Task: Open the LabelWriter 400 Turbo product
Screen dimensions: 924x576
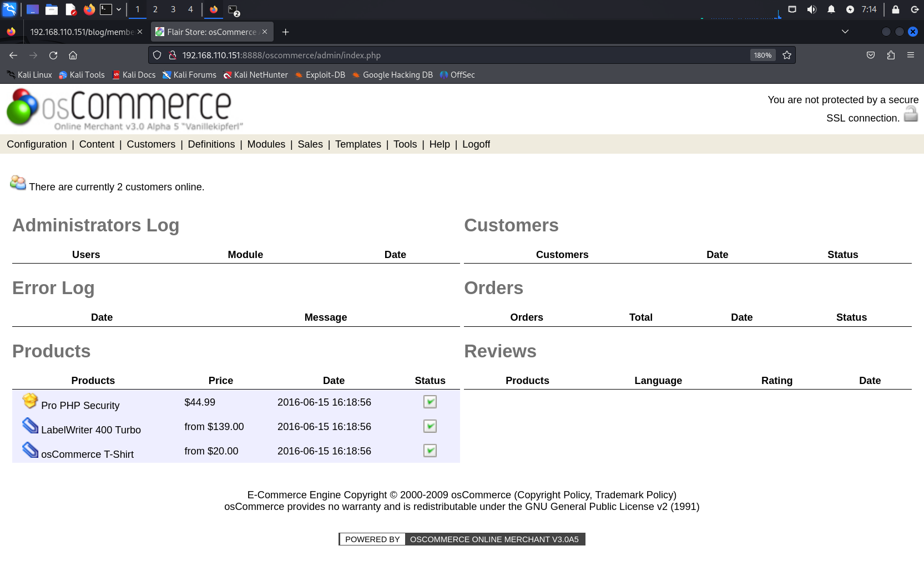Action: tap(91, 430)
